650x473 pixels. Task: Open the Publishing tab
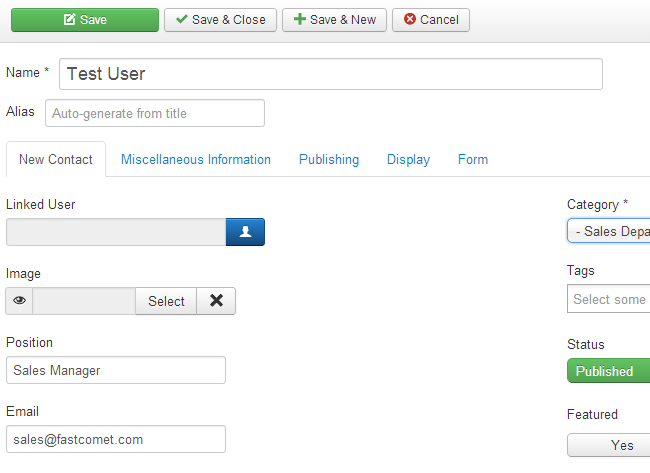click(329, 160)
